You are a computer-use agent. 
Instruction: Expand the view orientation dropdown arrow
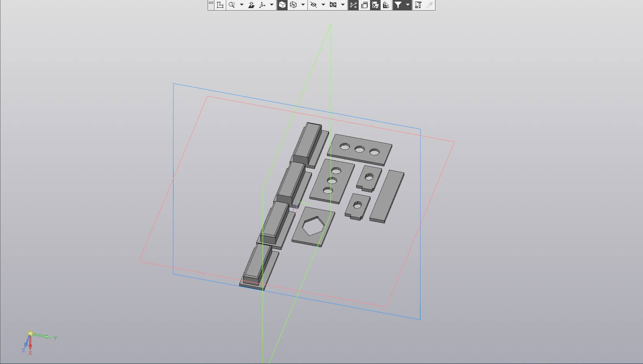point(272,5)
